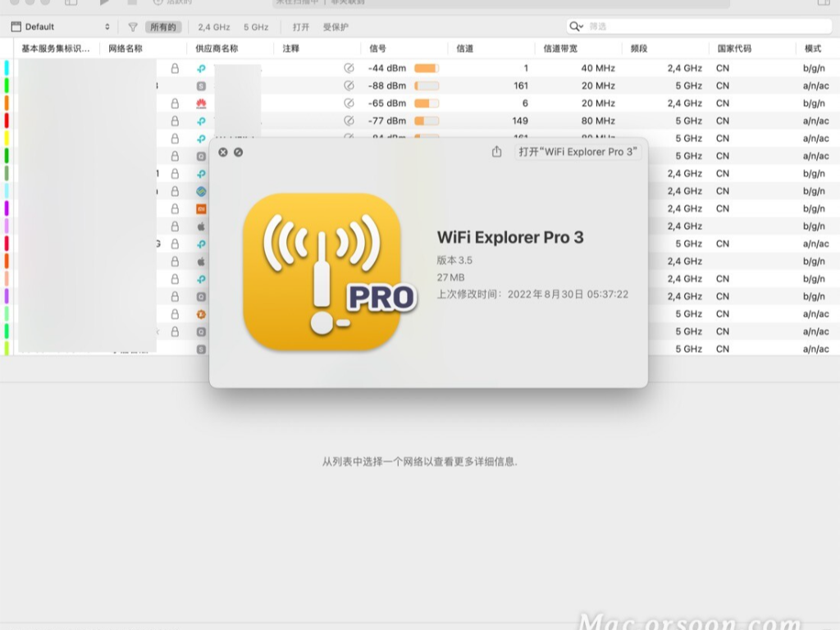Click the Xiaomi vendor logo

tap(202, 209)
